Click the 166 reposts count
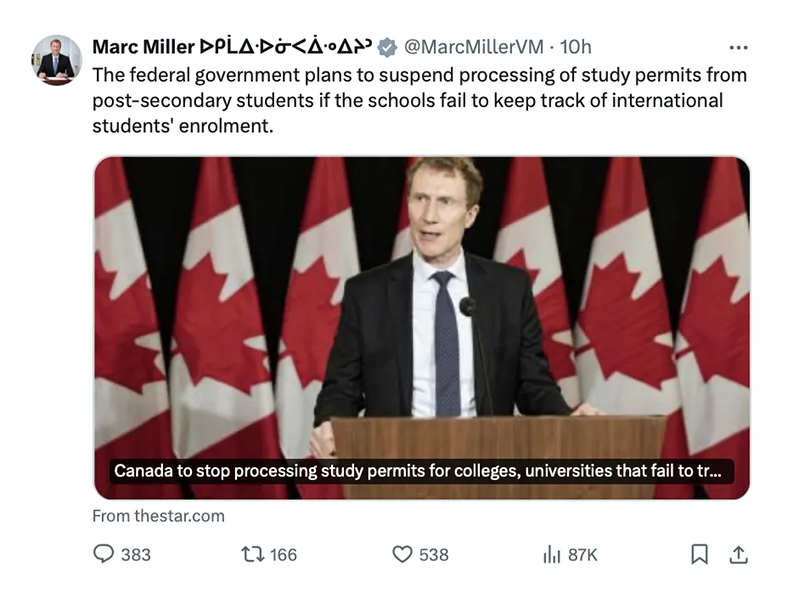 [x=283, y=554]
